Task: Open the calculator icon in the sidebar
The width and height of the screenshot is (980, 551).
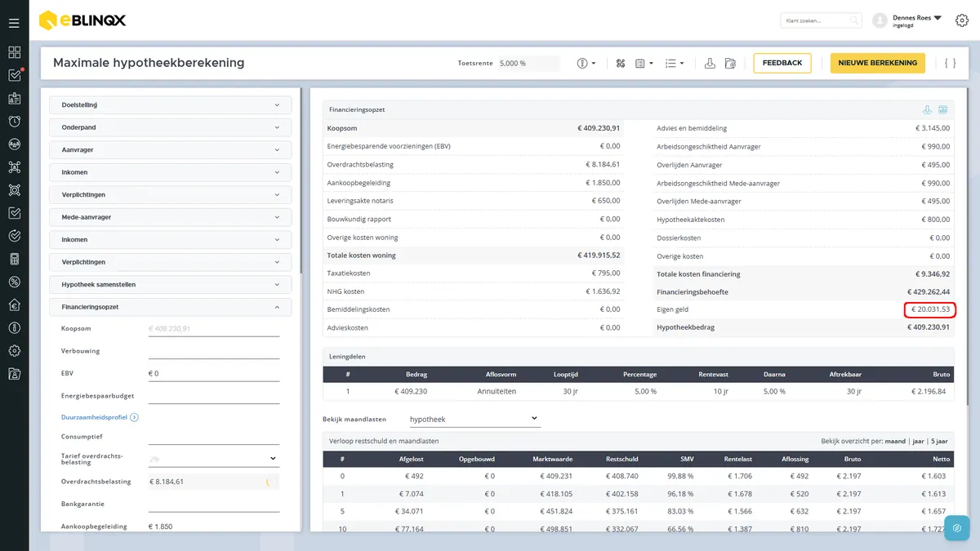Action: click(x=14, y=259)
